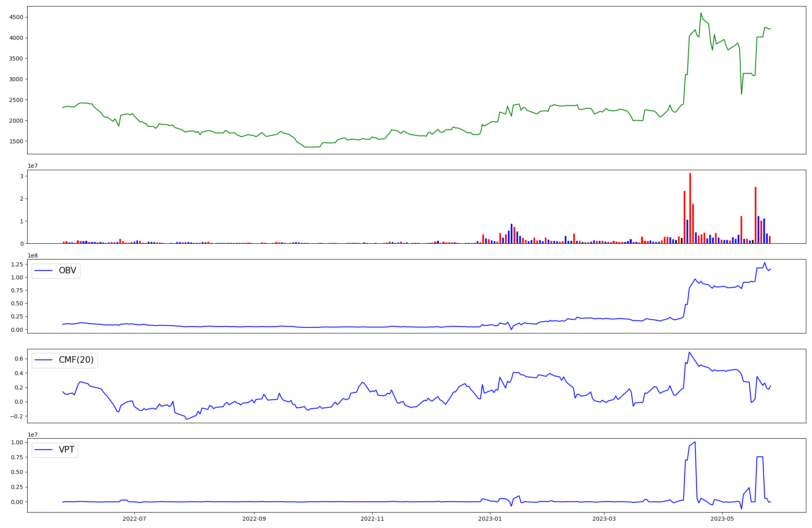
Task: Click the OBV legend label
Action: click(67, 270)
